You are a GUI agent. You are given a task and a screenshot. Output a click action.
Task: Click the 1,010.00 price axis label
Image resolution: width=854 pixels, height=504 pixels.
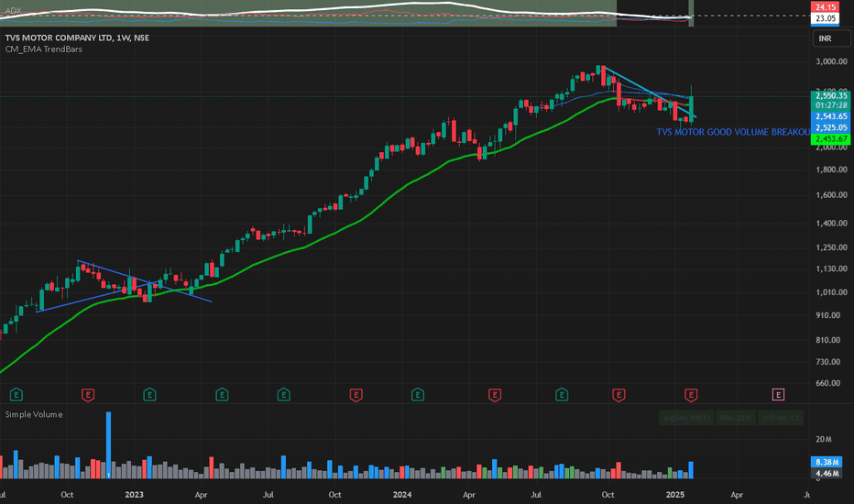(831, 292)
